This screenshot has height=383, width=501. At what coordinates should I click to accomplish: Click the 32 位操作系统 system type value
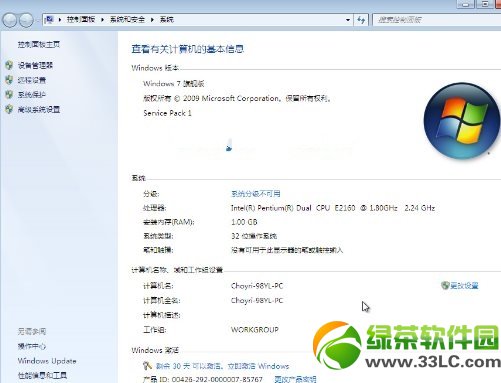[x=254, y=236]
